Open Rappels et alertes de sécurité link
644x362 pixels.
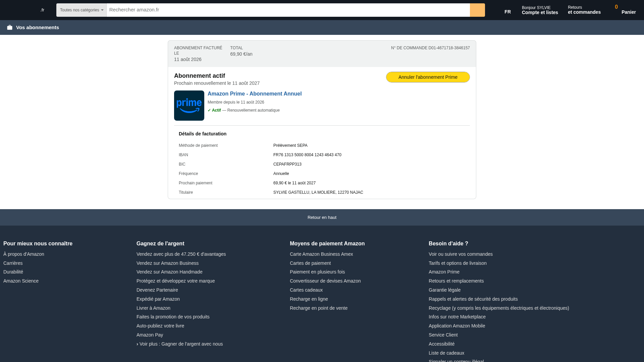pos(473,299)
